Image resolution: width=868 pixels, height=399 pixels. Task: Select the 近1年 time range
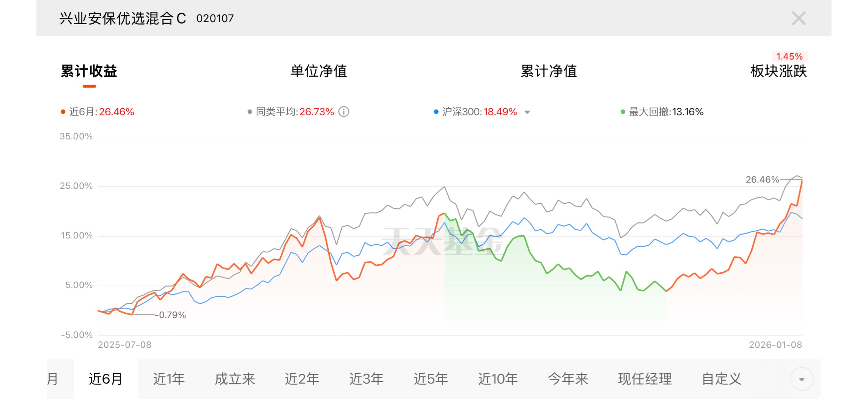[169, 379]
